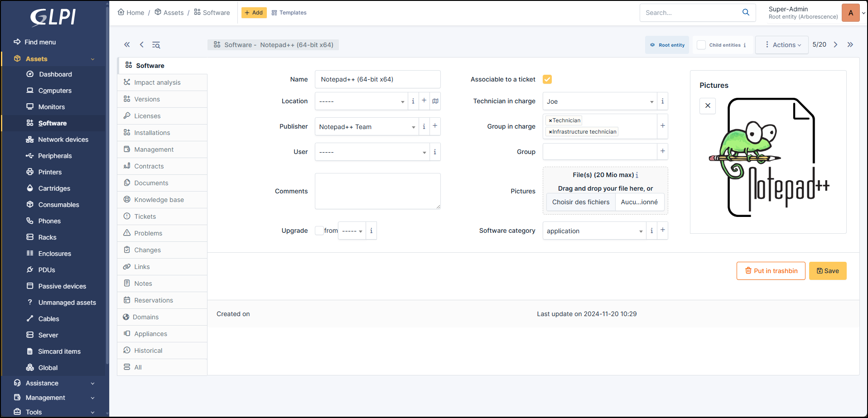Screen dimensions: 868x418
Task: Click the Save button
Action: pos(828,271)
